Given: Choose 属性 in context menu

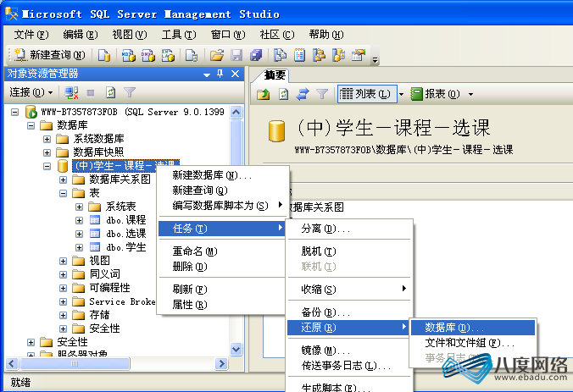Looking at the screenshot, I should (x=221, y=305).
